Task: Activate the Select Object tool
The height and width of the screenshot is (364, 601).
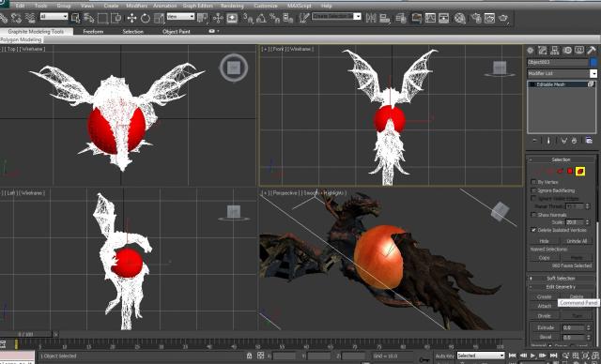Action: (x=75, y=18)
